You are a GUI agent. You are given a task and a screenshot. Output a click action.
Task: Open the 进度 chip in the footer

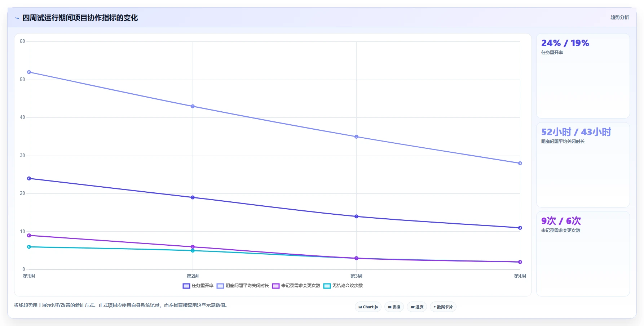pos(417,307)
